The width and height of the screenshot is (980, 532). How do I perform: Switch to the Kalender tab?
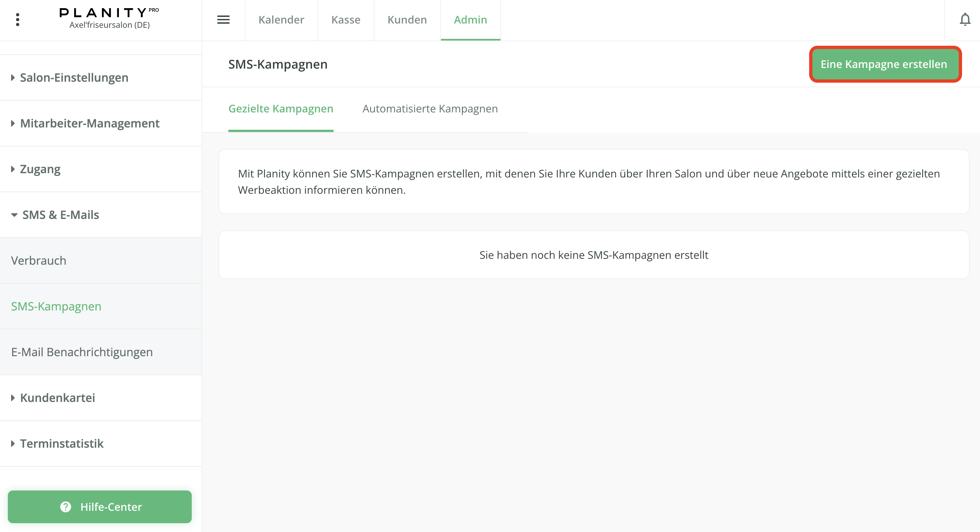tap(281, 20)
